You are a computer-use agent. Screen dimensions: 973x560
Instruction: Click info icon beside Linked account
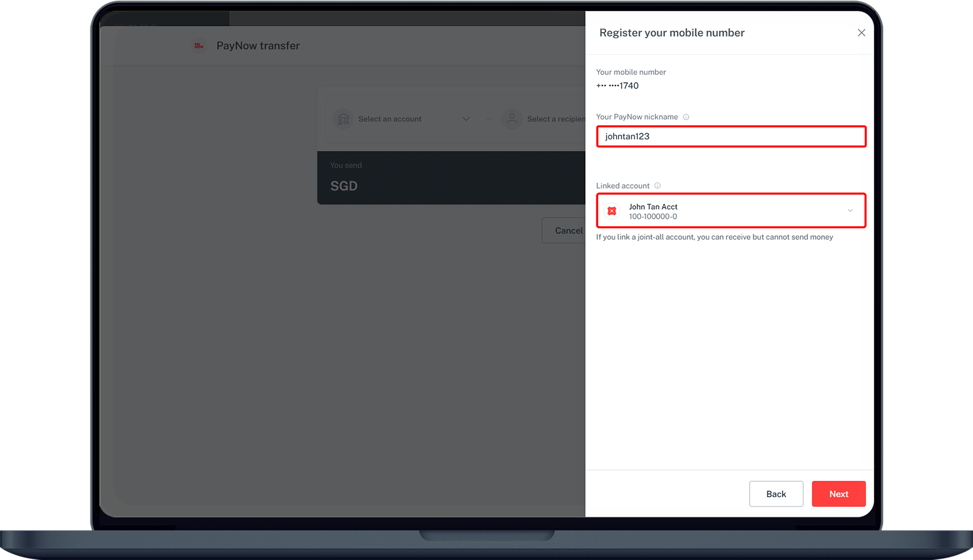click(657, 186)
